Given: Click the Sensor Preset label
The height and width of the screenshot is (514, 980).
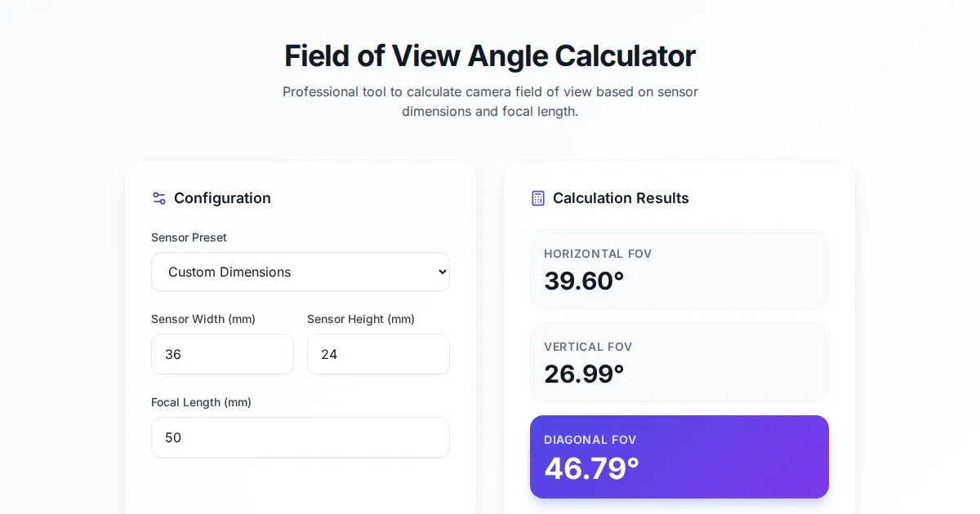Looking at the screenshot, I should pyautogui.click(x=189, y=237).
